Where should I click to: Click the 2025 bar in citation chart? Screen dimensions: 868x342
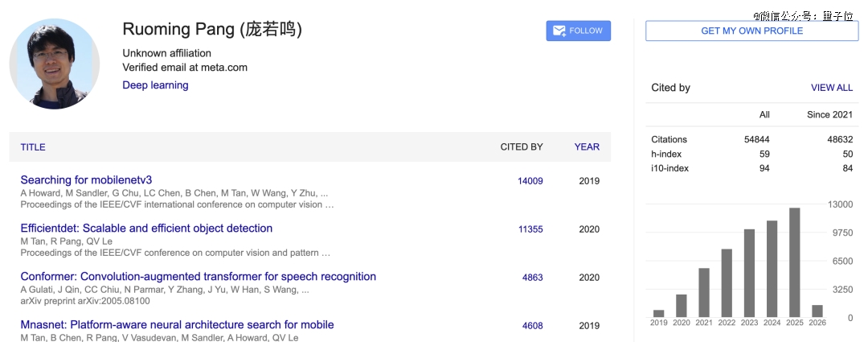pos(794,262)
